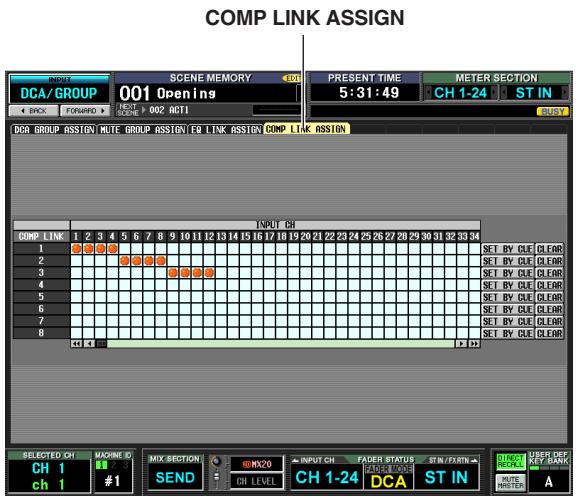Assign input channel 20 to comp link 5
Viewport: 576px width, 498px height.
click(x=306, y=297)
